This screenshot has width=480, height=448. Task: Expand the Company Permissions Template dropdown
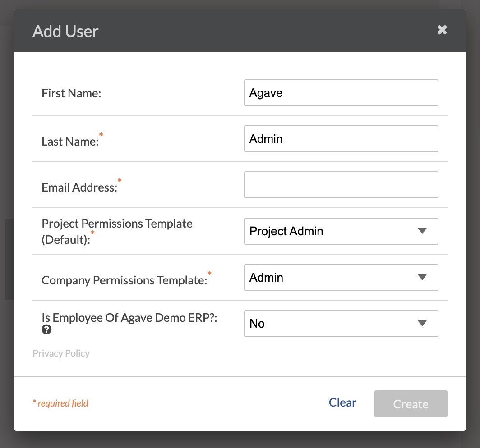click(341, 278)
